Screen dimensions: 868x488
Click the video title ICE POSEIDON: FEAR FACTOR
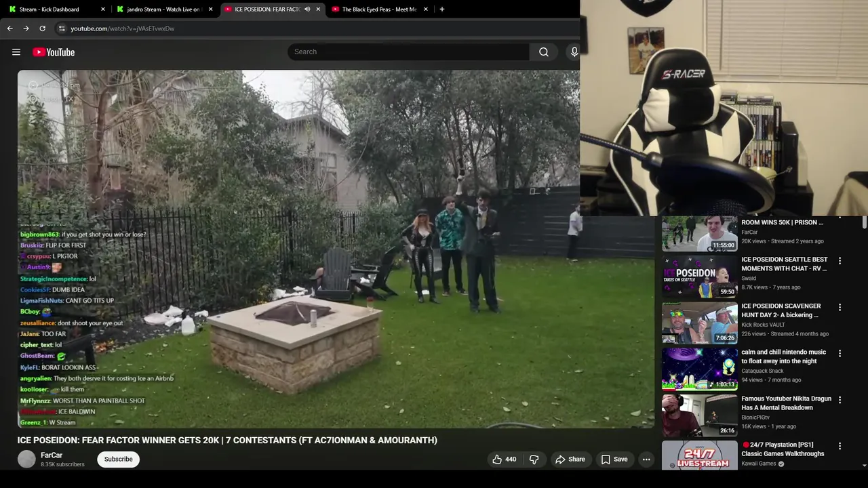point(227,441)
